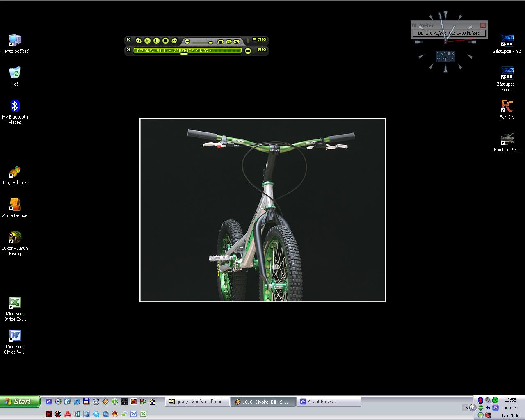This screenshot has height=420, width=525.
Task: Open Microsoft Office Excel desktop shortcut
Action: [15, 308]
